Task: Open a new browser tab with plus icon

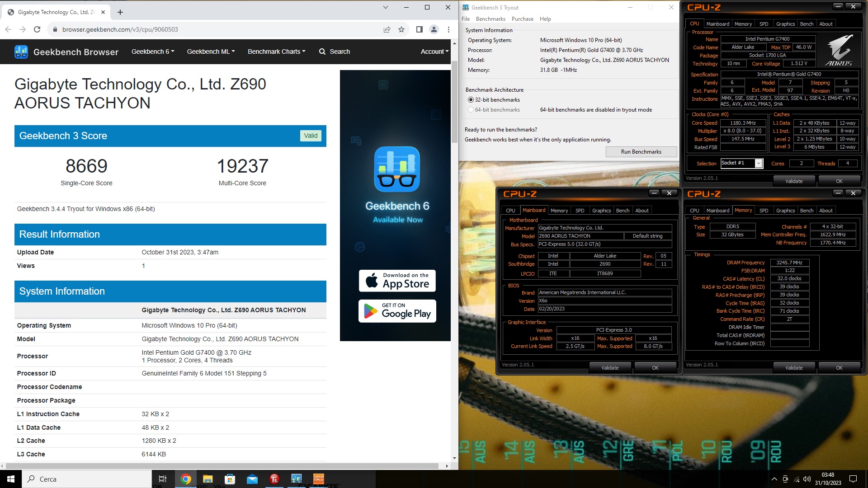Action: pos(120,12)
